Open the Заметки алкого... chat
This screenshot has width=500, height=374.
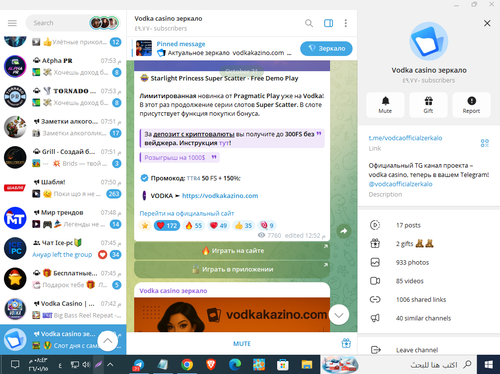63,127
